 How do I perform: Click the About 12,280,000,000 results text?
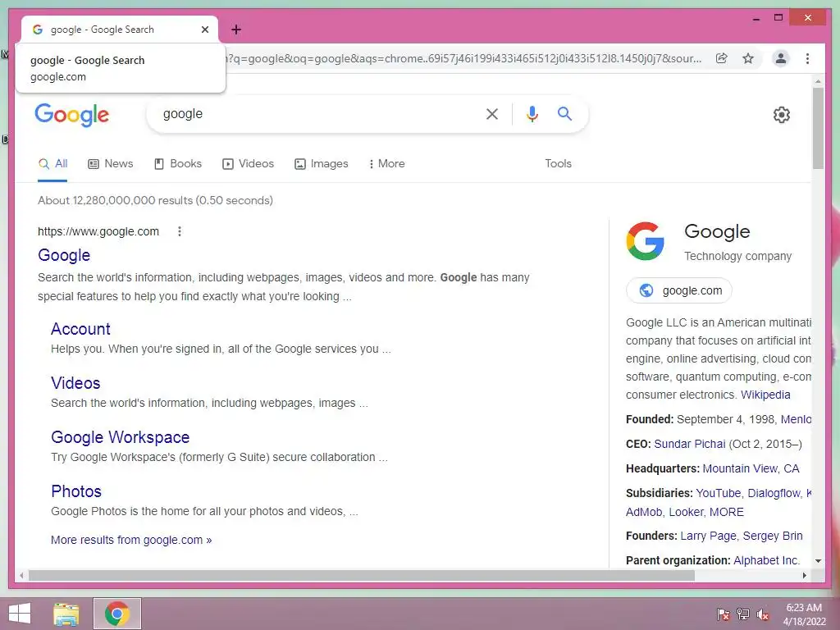click(x=155, y=200)
